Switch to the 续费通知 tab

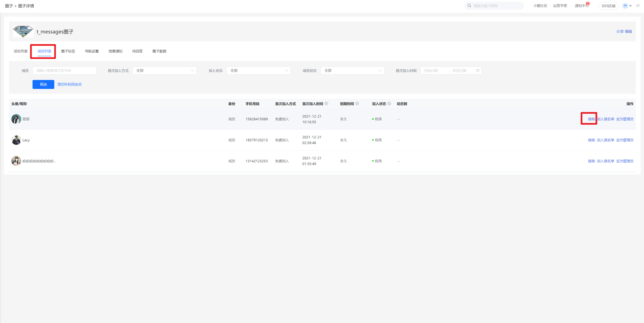coord(115,51)
